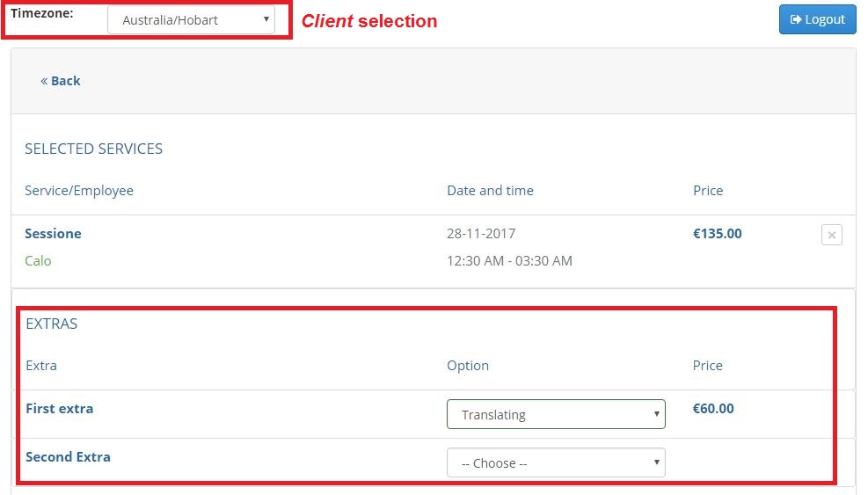Click the employee name Calo
Viewport: 868px width, 495px height.
pyautogui.click(x=38, y=261)
